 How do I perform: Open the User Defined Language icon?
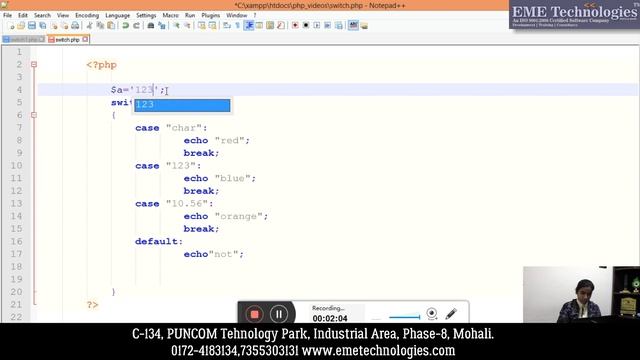tap(259, 26)
